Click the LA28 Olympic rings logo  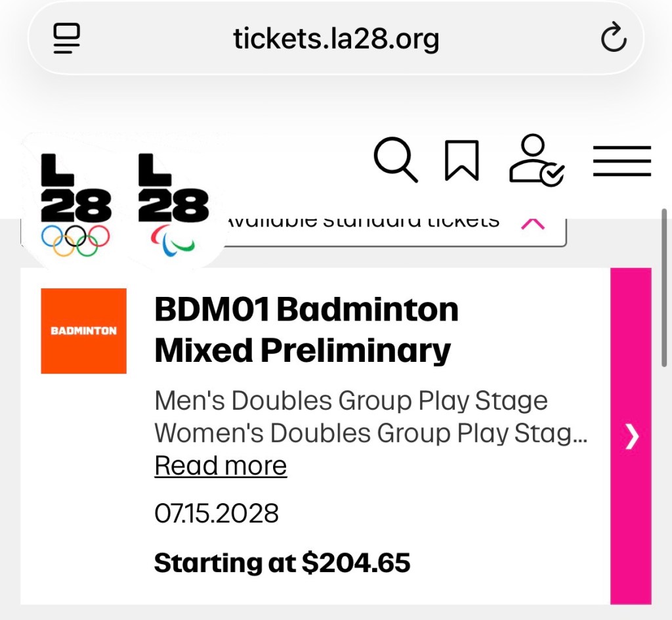click(75, 205)
